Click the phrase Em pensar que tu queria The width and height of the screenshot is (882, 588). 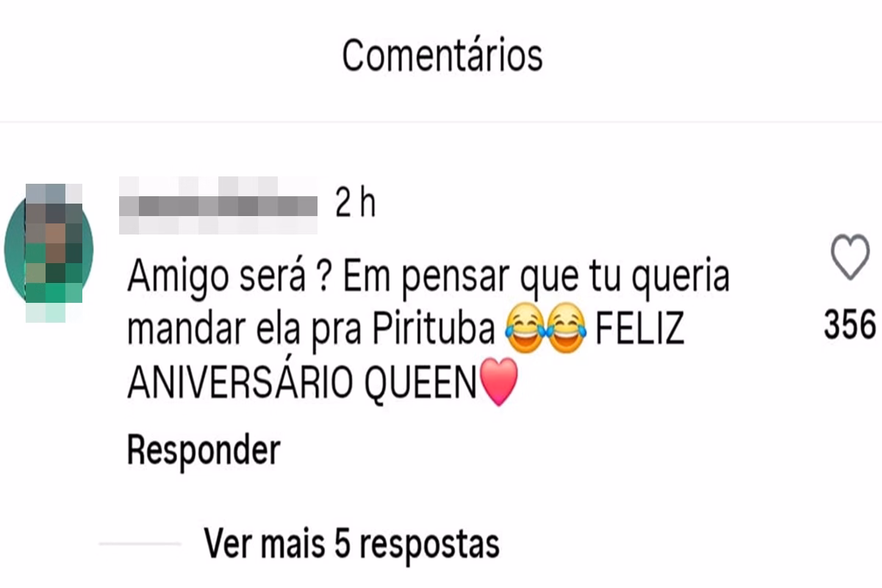pyautogui.click(x=537, y=279)
